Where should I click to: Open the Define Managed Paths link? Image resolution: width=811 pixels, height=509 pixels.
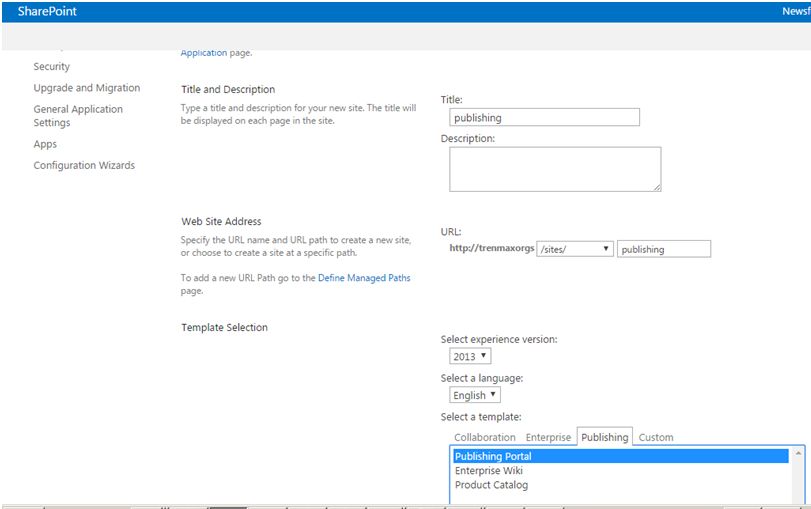[364, 278]
